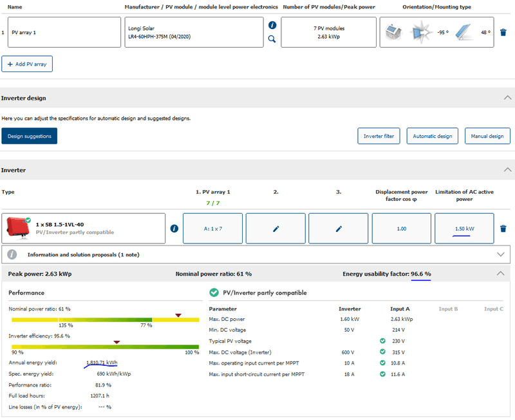Open orientation and mounting type settings
This screenshot has width=515, height=420.
[x=436, y=32]
